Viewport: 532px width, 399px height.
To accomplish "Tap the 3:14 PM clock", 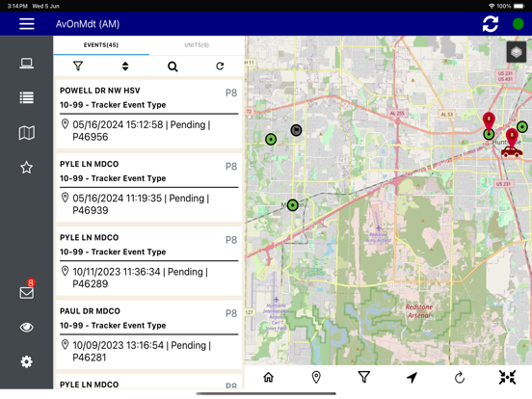I will pos(17,6).
